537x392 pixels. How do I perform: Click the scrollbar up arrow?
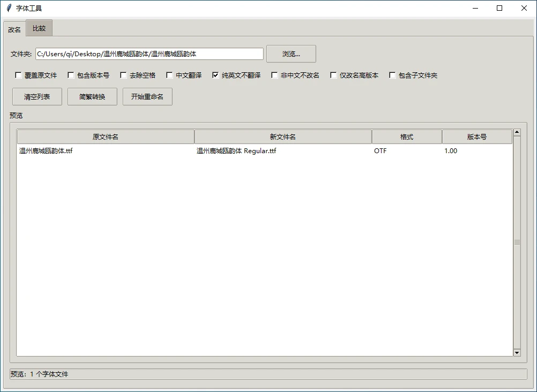517,131
